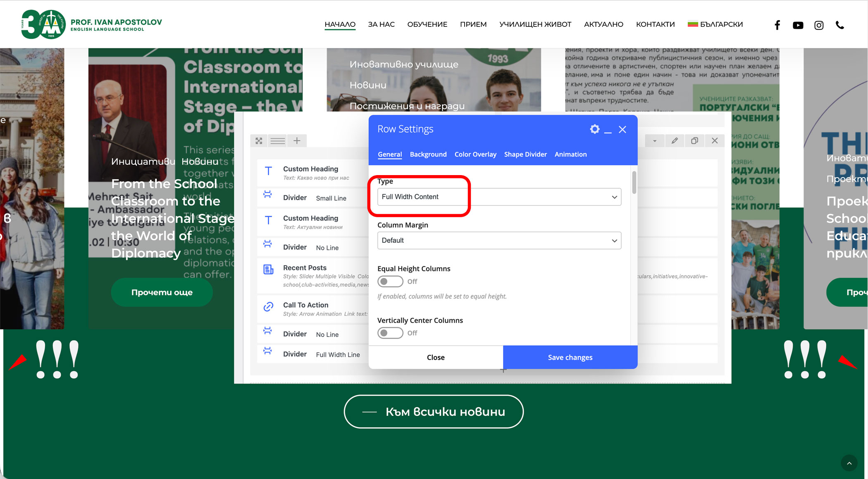This screenshot has width=868, height=479.
Task: Click the pencil edit row icon
Action: [675, 141]
